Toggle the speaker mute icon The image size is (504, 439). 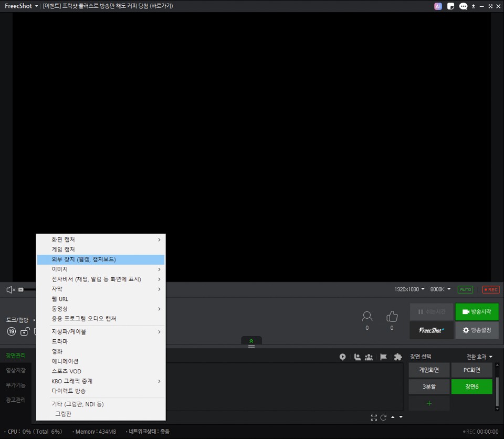click(10, 290)
